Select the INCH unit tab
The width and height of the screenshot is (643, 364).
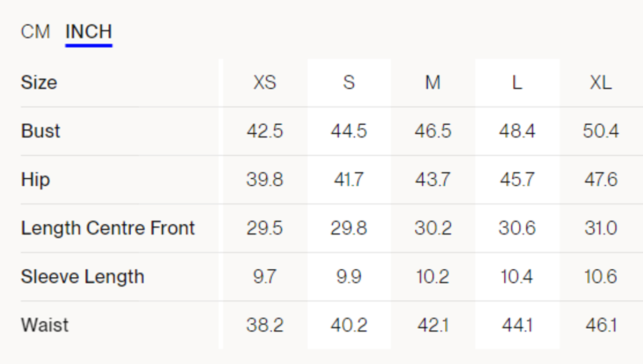pyautogui.click(x=88, y=32)
